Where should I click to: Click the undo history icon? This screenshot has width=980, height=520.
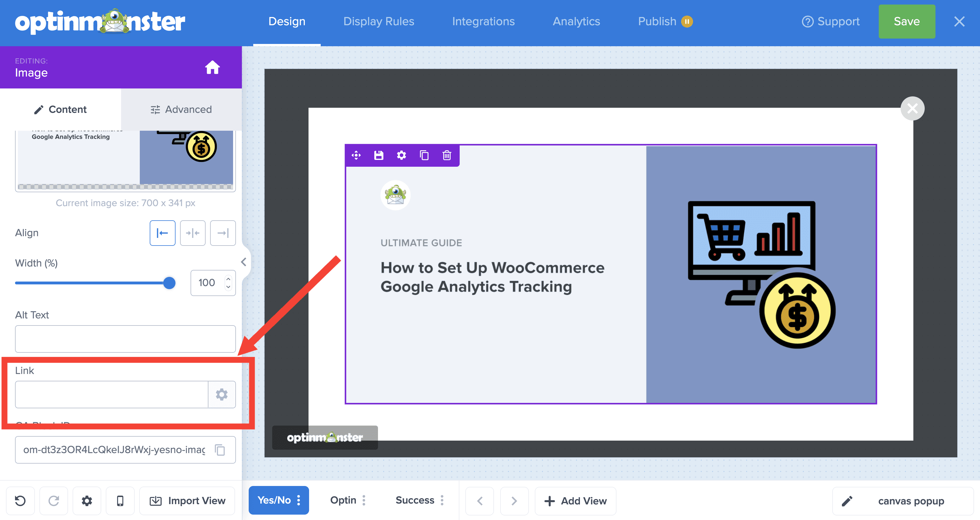coord(20,501)
